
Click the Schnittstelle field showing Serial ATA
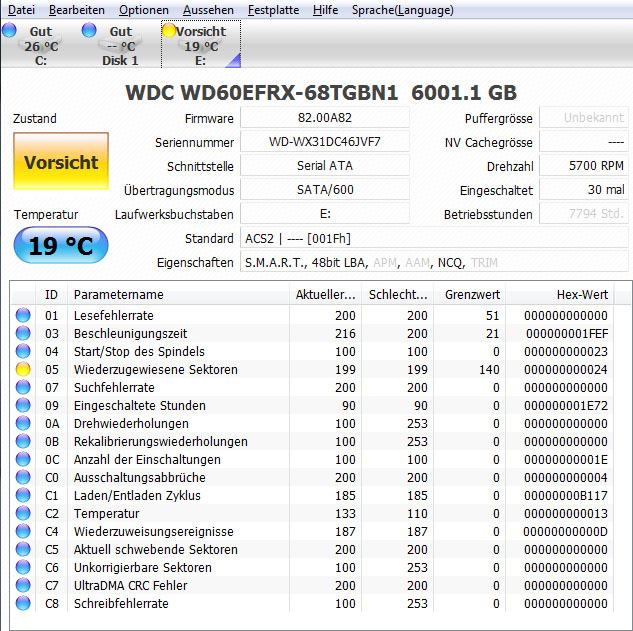point(325,166)
